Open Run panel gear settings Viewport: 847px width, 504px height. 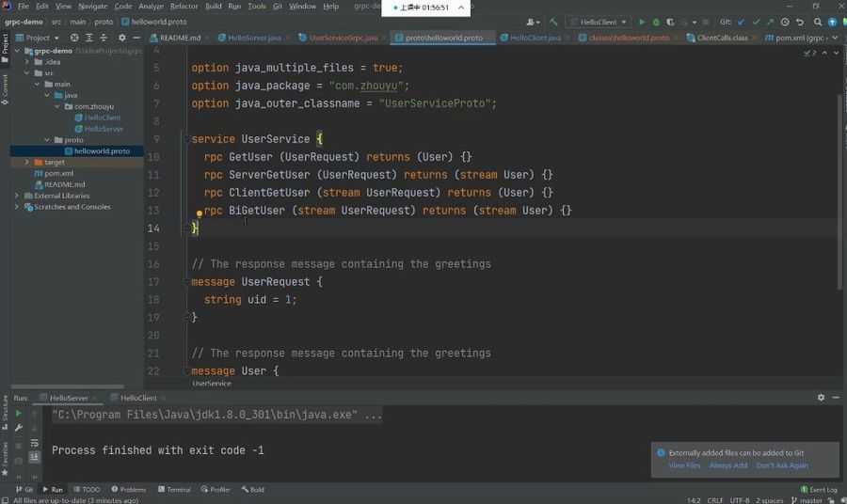[821, 397]
